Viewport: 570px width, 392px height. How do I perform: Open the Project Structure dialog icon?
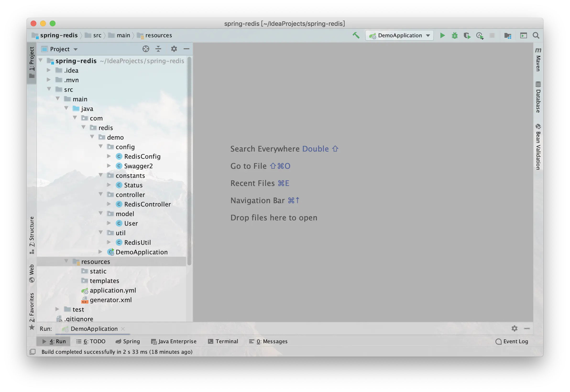click(508, 36)
